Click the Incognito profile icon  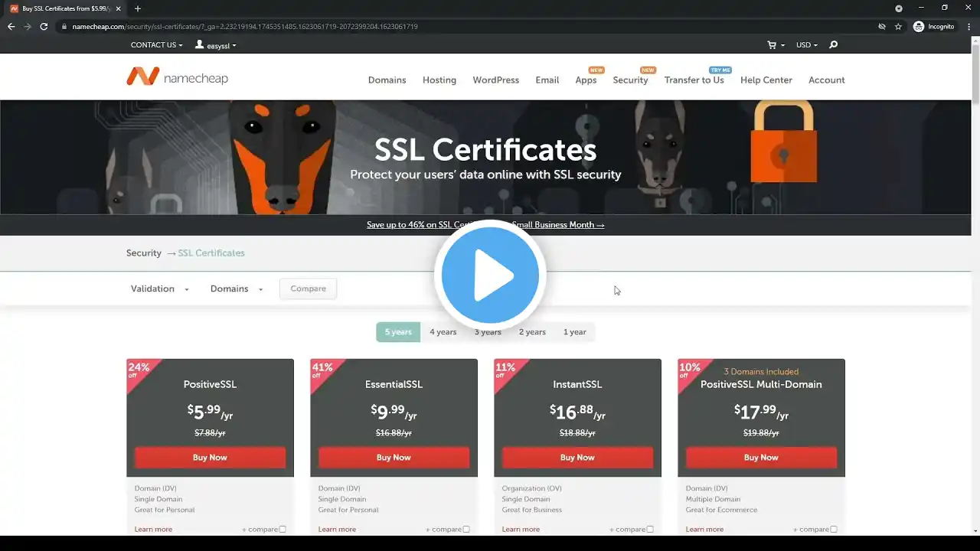tap(919, 26)
